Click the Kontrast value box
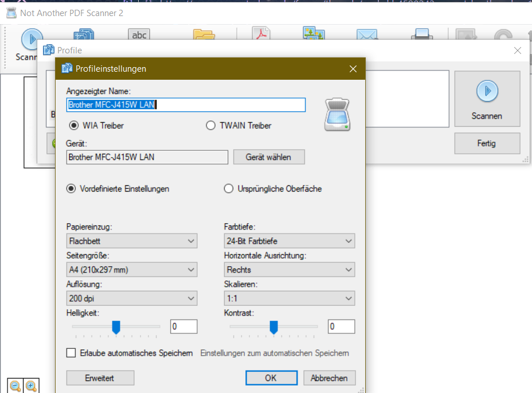The height and width of the screenshot is (393, 532). click(341, 326)
